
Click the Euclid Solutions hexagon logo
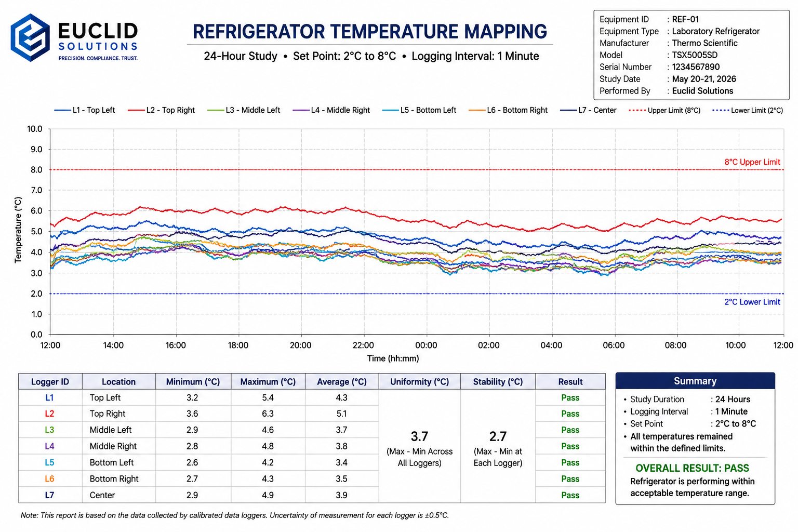coord(30,38)
